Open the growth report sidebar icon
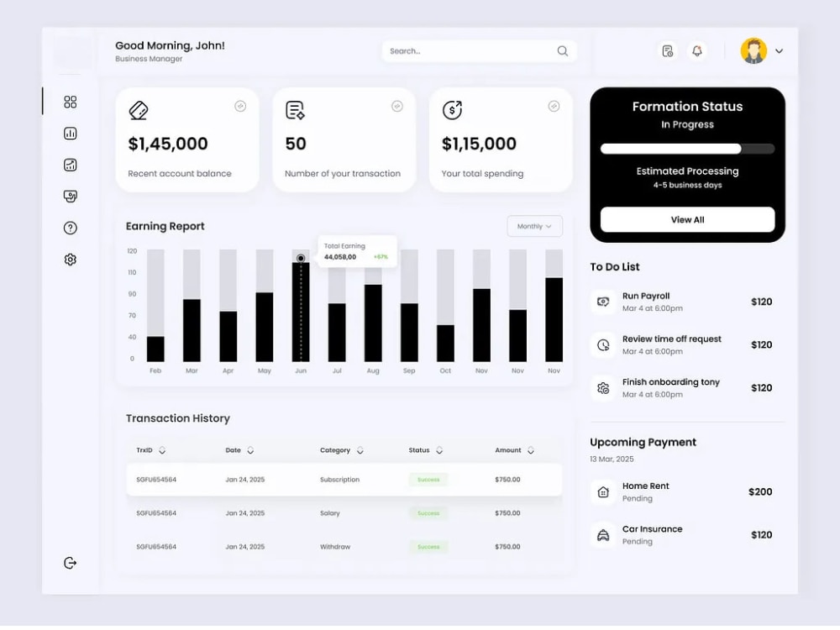The height and width of the screenshot is (630, 840). [x=71, y=165]
